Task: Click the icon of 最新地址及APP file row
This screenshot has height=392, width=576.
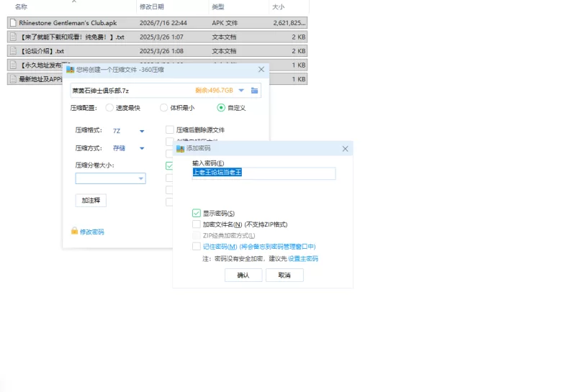Action: [13, 79]
